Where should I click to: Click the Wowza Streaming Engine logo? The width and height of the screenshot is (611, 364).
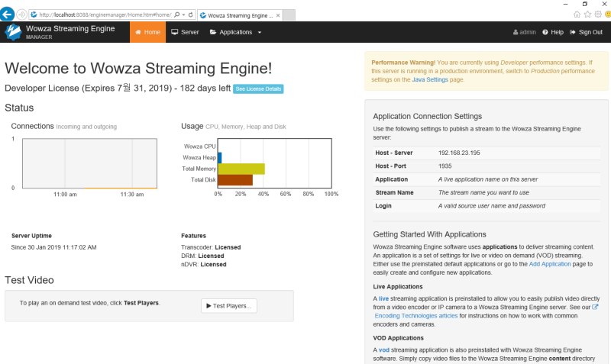pyautogui.click(x=13, y=32)
